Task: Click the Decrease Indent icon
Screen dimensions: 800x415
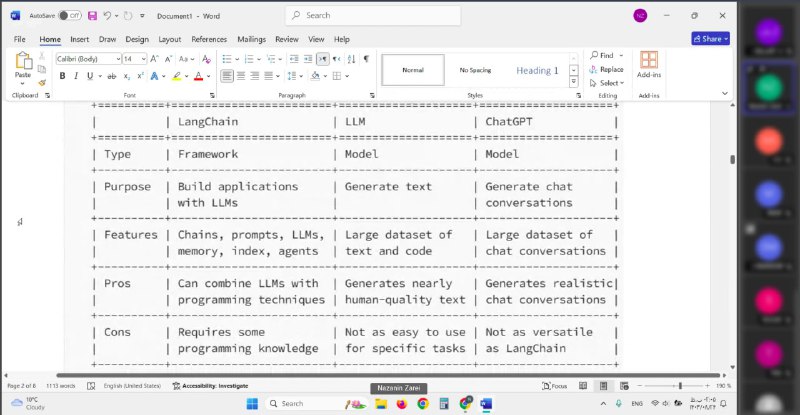Action: 294,59
